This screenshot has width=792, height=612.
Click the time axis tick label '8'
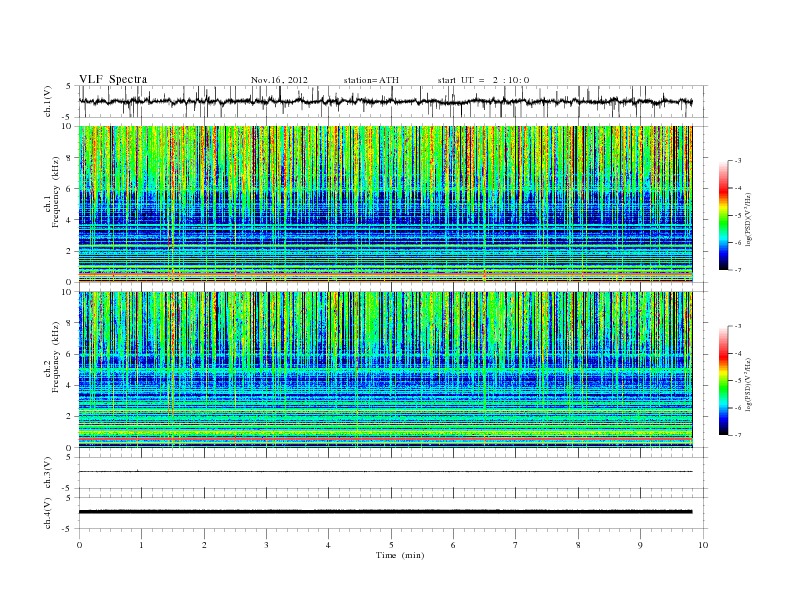pyautogui.click(x=578, y=545)
